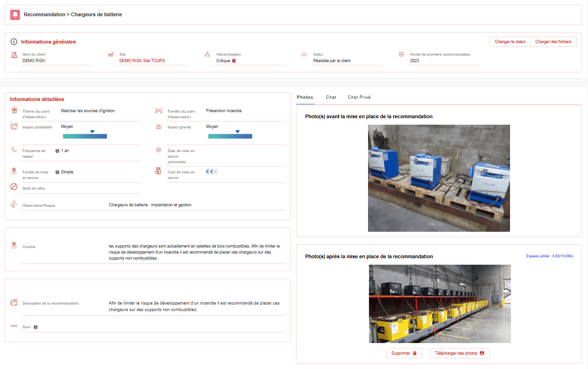588x369 pixels.
Task: Open the info bubble next to 1 an
Action: [57, 151]
